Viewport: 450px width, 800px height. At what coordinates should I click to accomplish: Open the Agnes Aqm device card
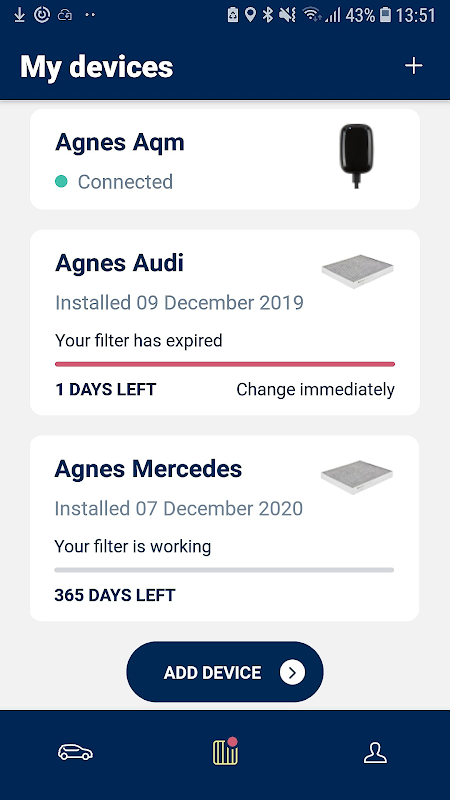[x=225, y=159]
